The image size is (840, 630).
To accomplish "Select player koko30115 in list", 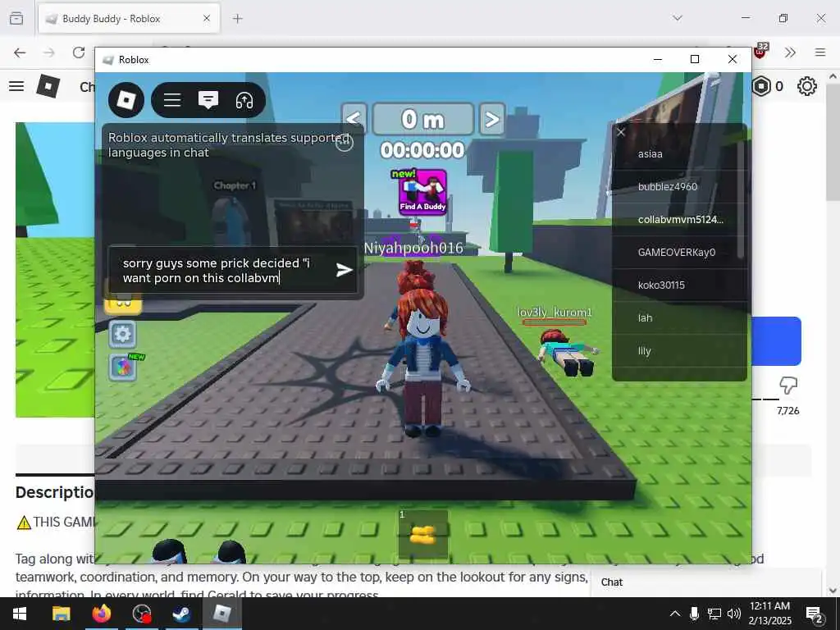I will (679, 285).
